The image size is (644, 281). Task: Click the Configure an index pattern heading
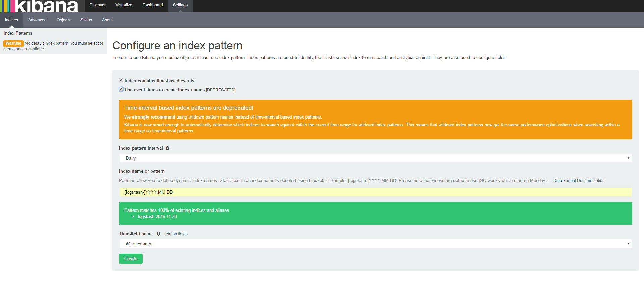pos(177,46)
